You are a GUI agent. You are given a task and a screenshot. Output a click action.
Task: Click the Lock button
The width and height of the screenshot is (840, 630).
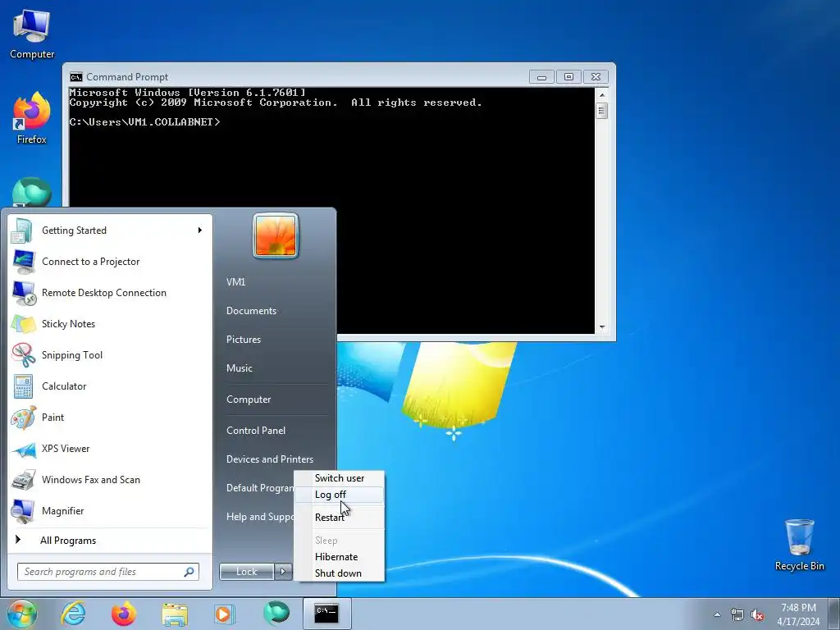pos(247,572)
